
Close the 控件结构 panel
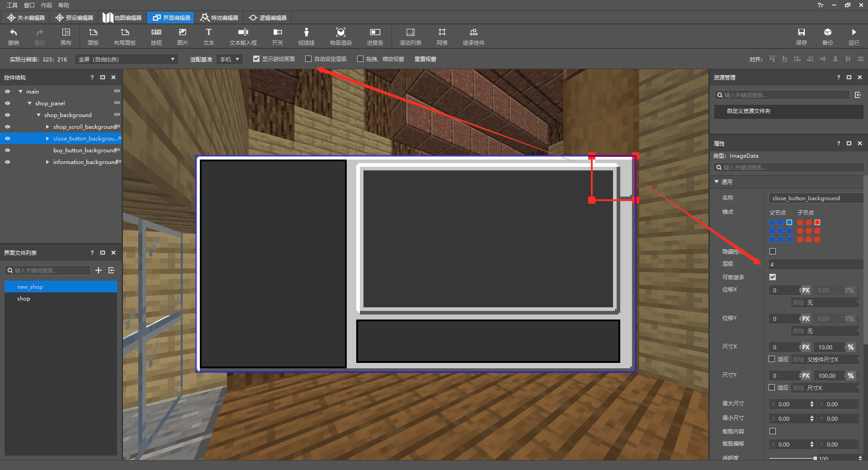pos(113,77)
